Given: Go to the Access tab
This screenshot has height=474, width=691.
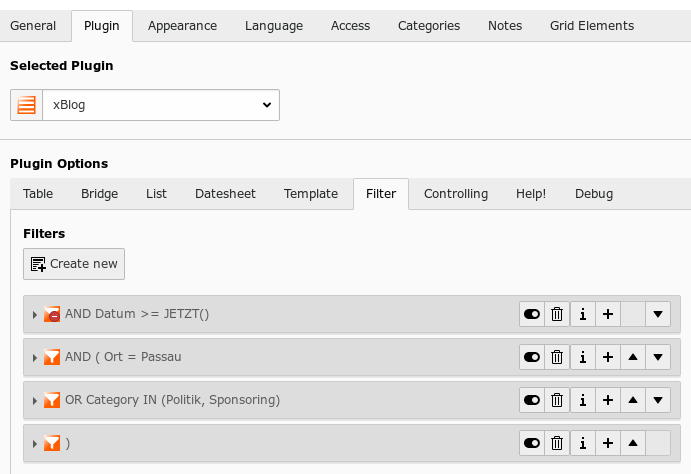Looking at the screenshot, I should (x=350, y=26).
